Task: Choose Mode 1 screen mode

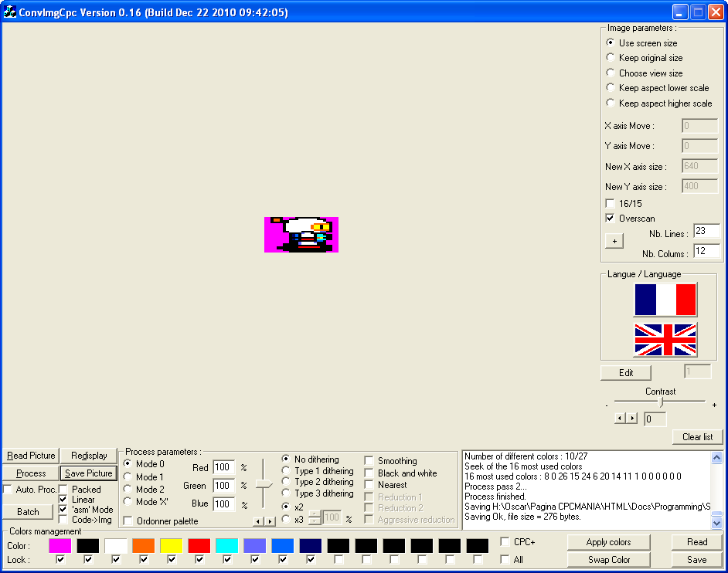Action: pyautogui.click(x=128, y=476)
